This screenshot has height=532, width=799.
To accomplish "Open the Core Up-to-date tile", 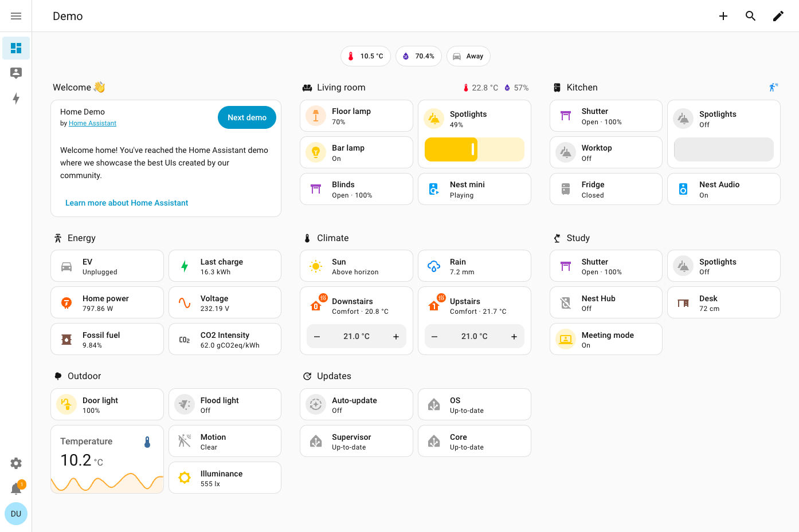I will (475, 441).
